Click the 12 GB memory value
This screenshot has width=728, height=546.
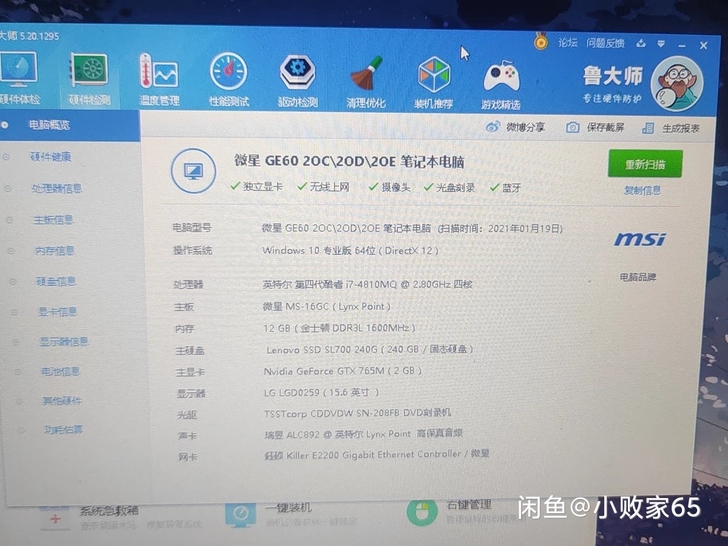pos(339,328)
